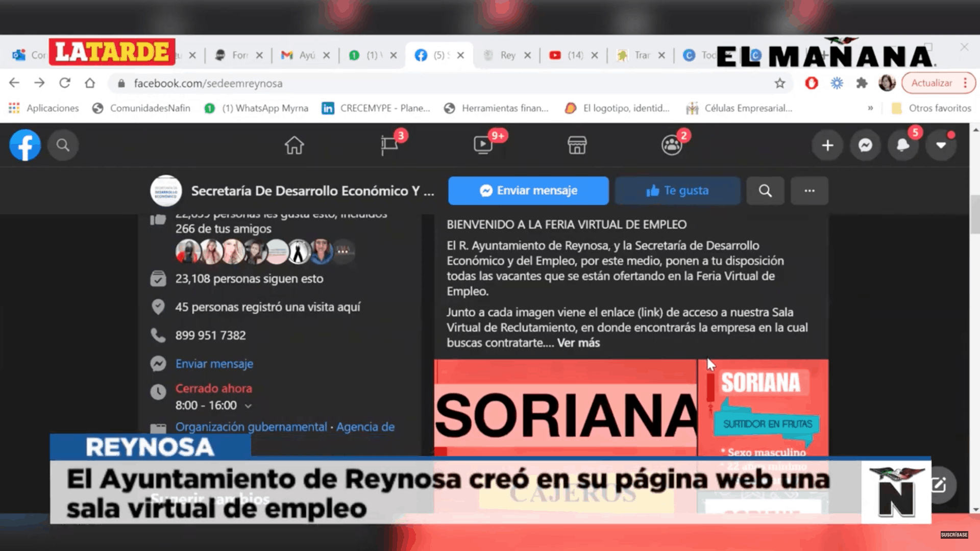The image size is (980, 551).
Task: Click scrollbar up arrow
Action: [975, 130]
